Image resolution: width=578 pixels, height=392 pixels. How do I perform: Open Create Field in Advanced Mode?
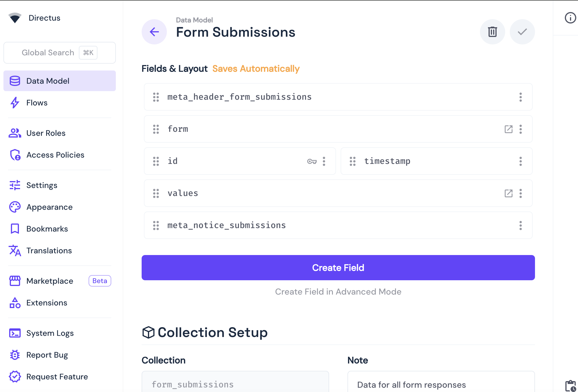point(338,291)
